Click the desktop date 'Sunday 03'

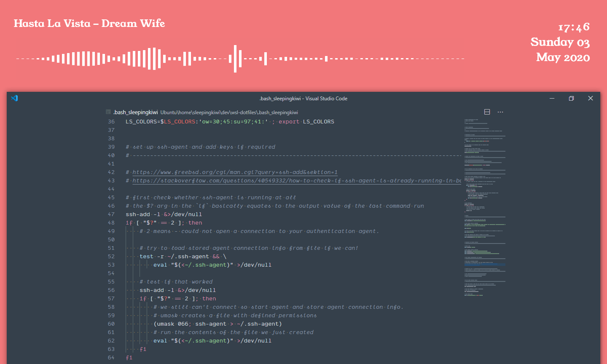pyautogui.click(x=560, y=42)
